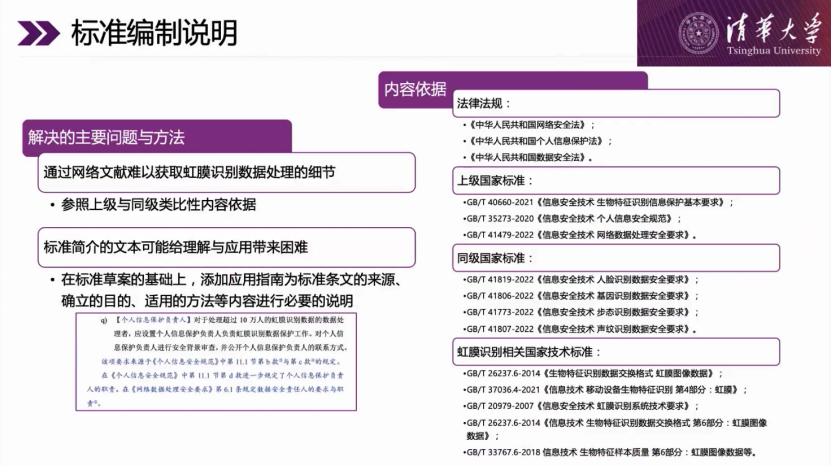Click 《中华人民共和国个人信息保护法》 entry
831x466 pixels.
coord(537,141)
